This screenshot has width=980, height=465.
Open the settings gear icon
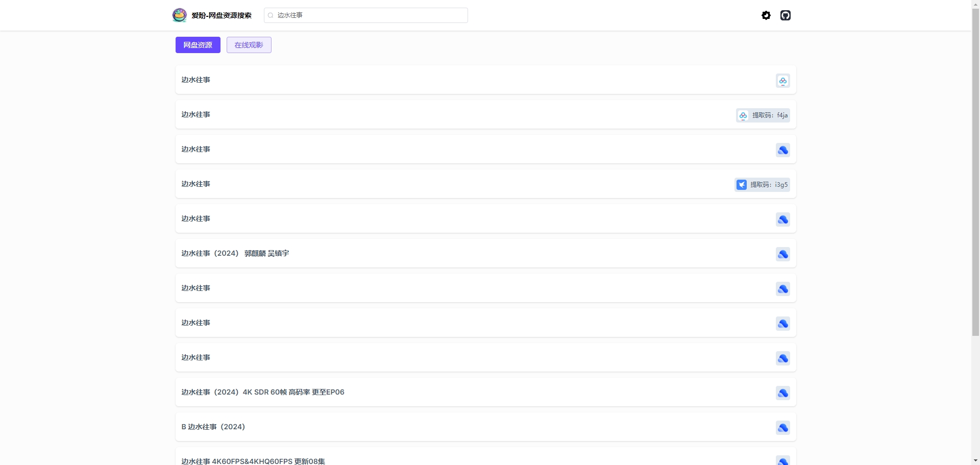[766, 15]
